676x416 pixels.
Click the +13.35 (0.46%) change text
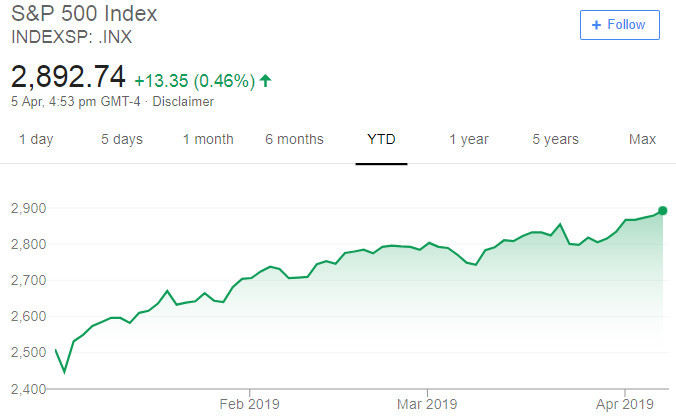(195, 81)
